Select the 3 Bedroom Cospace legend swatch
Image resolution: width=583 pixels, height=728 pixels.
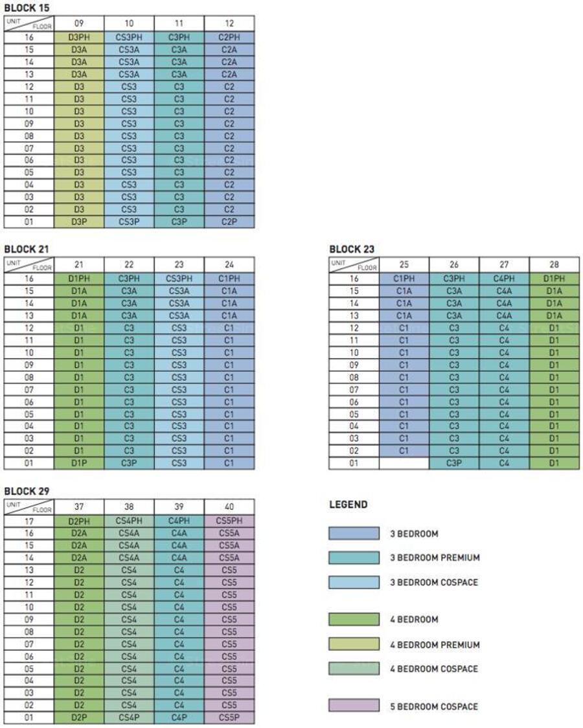354,582
